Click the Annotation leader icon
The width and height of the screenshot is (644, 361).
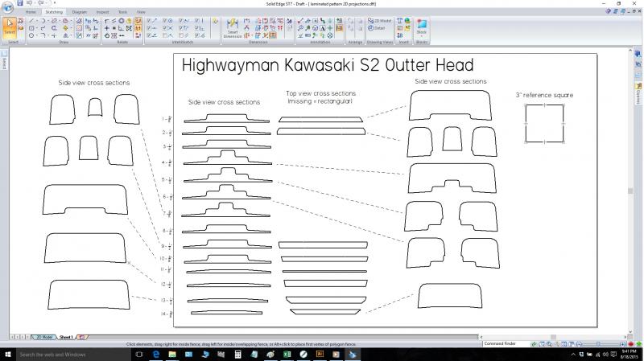300,21
